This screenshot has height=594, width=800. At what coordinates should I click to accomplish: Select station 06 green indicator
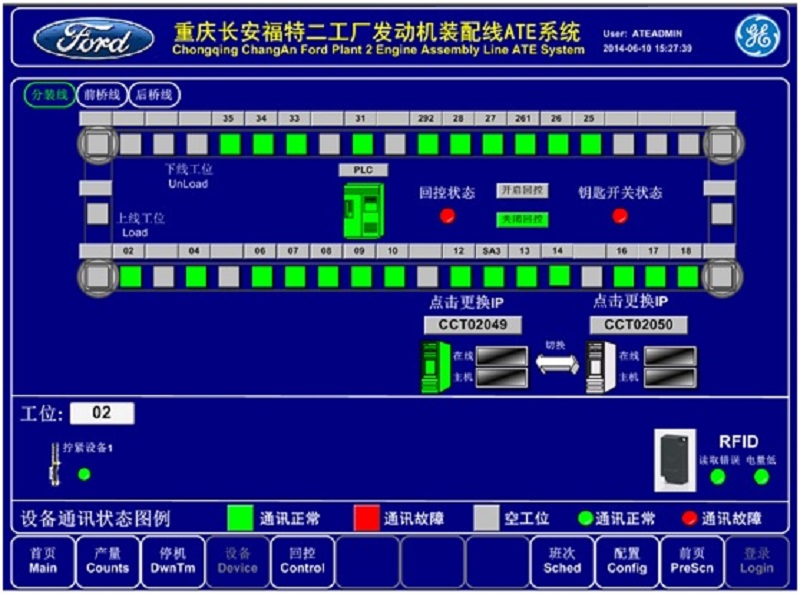click(x=262, y=277)
